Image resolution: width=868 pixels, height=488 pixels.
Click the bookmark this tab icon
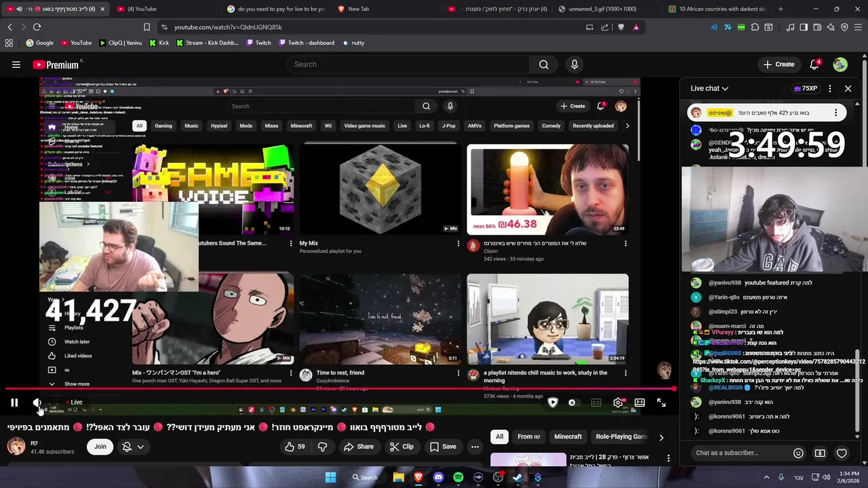tap(146, 27)
